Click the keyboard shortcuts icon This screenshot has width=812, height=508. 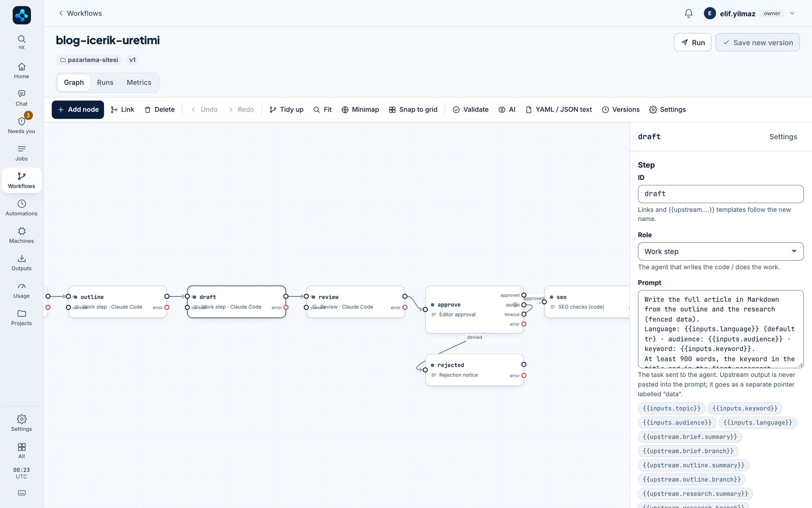tap(22, 493)
